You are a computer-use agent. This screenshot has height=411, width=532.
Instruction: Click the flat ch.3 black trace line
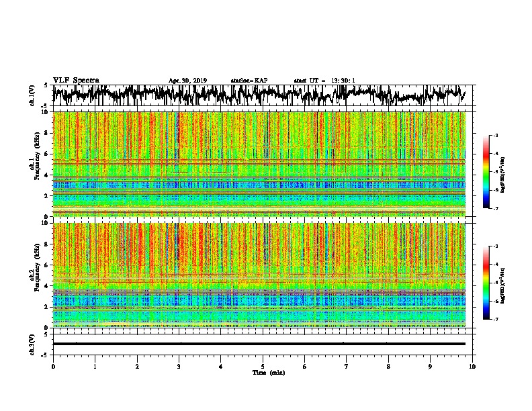(259, 344)
